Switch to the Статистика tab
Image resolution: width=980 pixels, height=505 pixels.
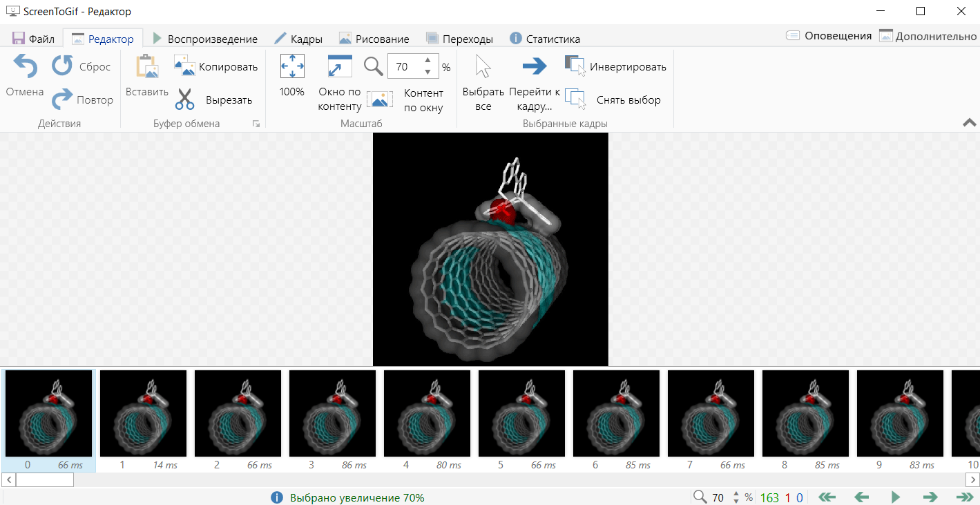pos(545,39)
